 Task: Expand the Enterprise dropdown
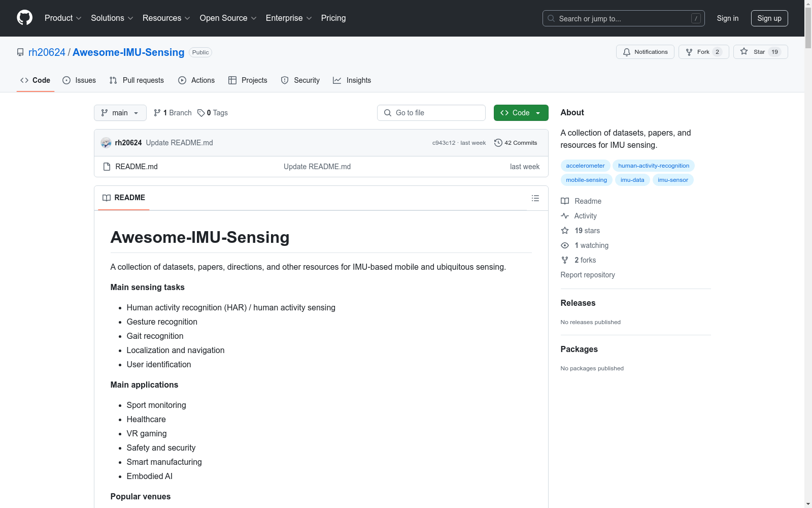pos(289,18)
